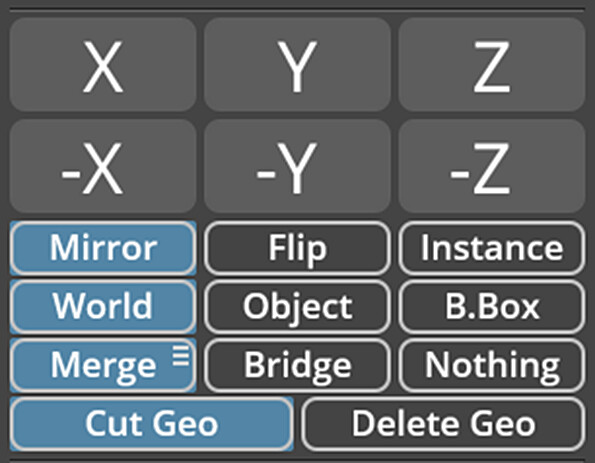595x463 pixels.
Task: Click the large -Z letter button
Action: [491, 166]
